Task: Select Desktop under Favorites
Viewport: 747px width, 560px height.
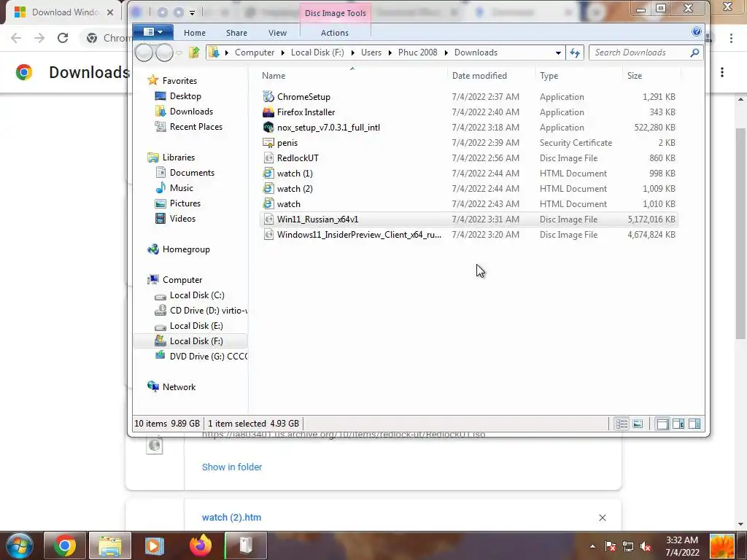Action: pos(185,96)
